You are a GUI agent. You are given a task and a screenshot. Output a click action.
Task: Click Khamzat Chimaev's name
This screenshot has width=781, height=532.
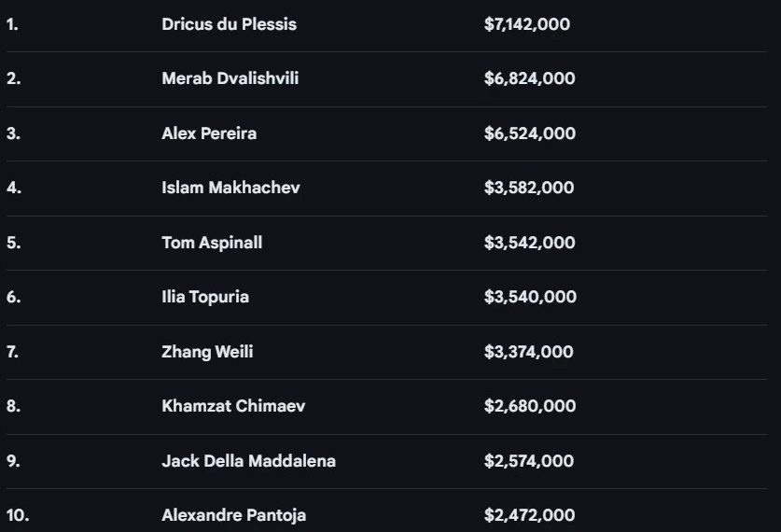click(233, 406)
